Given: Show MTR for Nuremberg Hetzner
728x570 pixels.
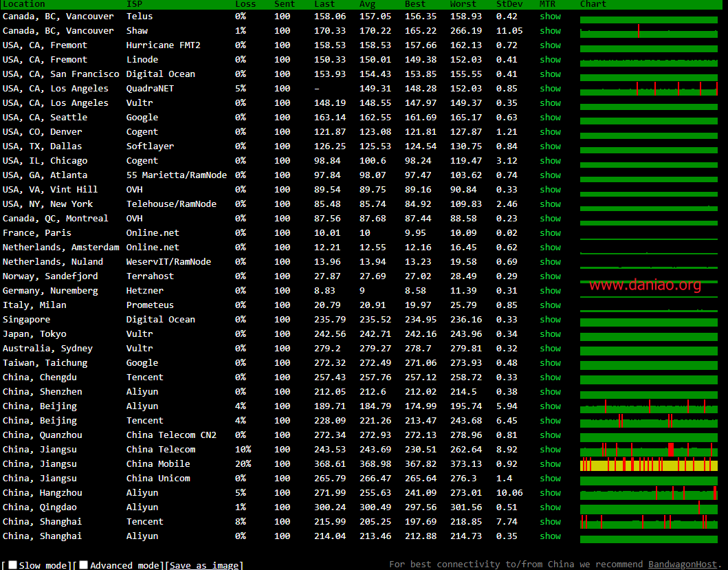Looking at the screenshot, I should (550, 290).
